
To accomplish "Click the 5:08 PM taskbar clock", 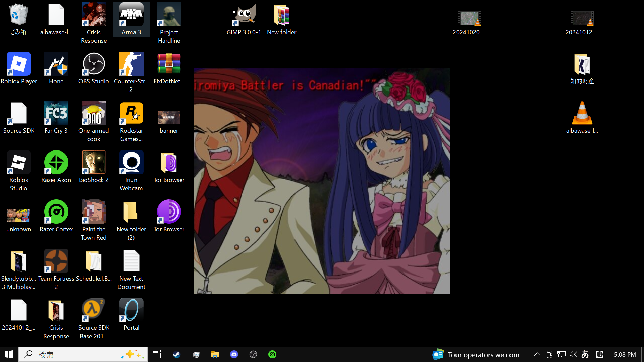I will [625, 354].
